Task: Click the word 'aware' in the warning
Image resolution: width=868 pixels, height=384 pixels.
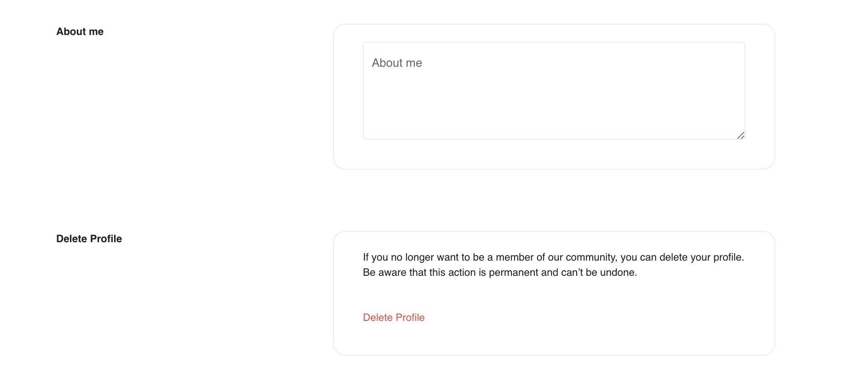Action: click(393, 273)
